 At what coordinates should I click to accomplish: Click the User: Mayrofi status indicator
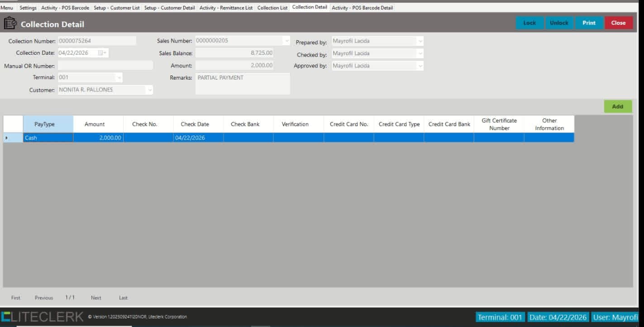coord(615,317)
